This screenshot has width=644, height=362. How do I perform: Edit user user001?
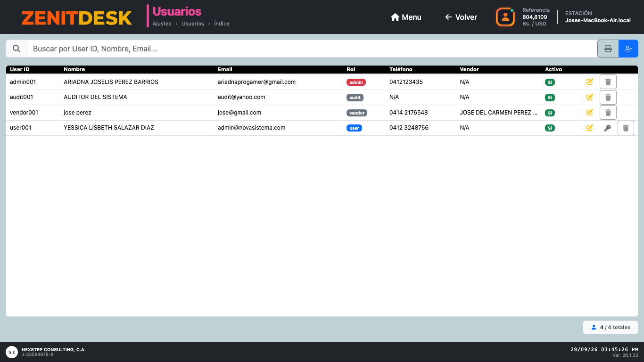coord(589,128)
